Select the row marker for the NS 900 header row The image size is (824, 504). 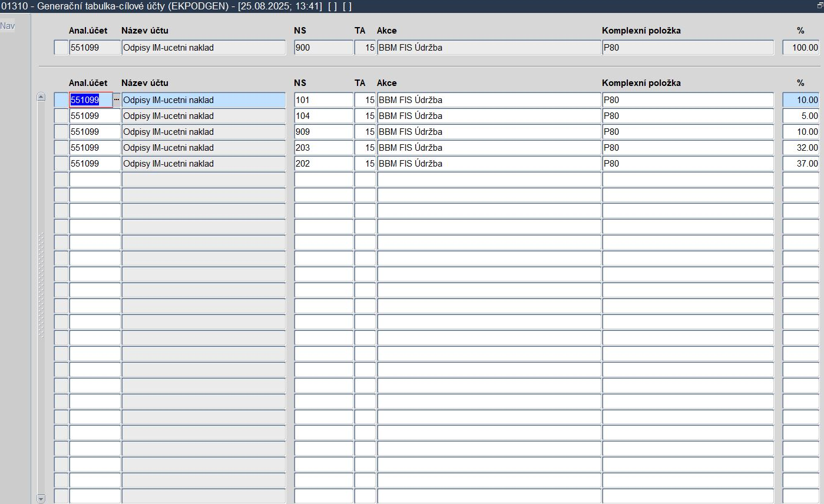[61, 48]
